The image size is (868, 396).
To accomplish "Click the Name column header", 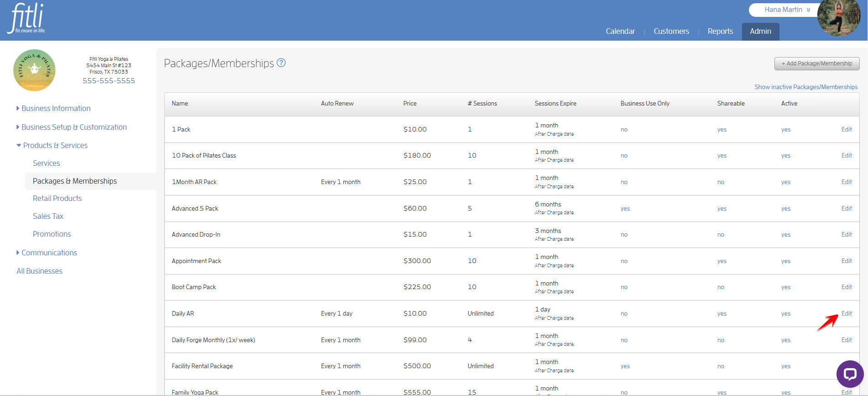I will (x=180, y=103).
